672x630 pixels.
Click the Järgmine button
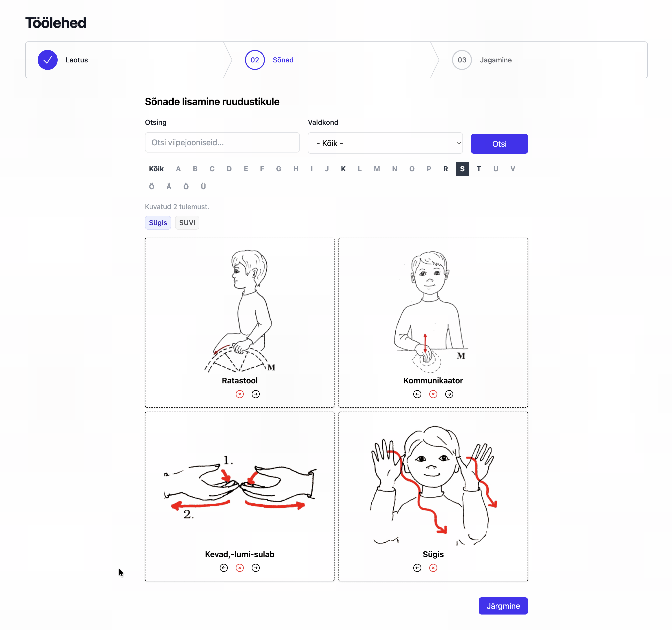pos(503,606)
